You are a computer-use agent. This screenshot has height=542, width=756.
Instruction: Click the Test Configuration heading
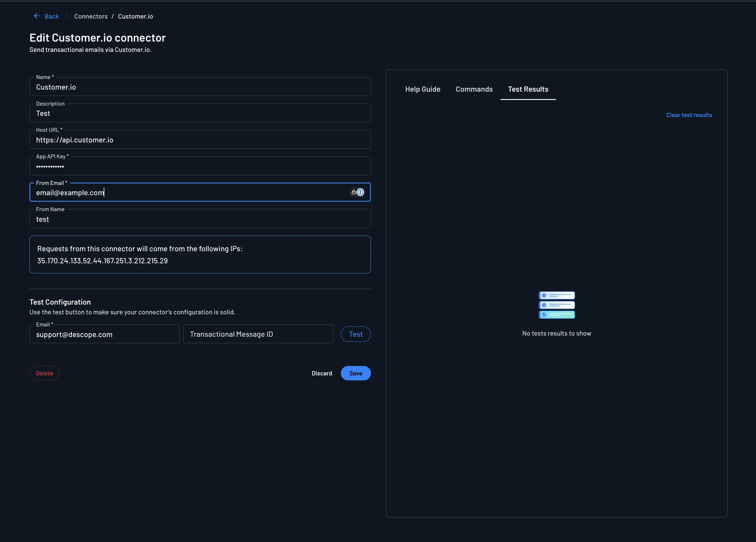(x=60, y=302)
